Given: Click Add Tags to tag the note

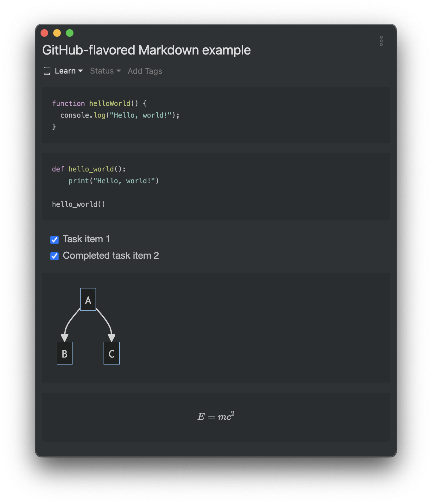Looking at the screenshot, I should tap(145, 71).
